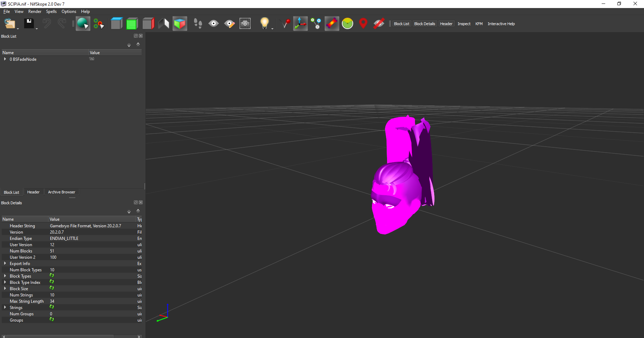Expand the Block Types row
Image resolution: width=644 pixels, height=338 pixels.
(5, 276)
